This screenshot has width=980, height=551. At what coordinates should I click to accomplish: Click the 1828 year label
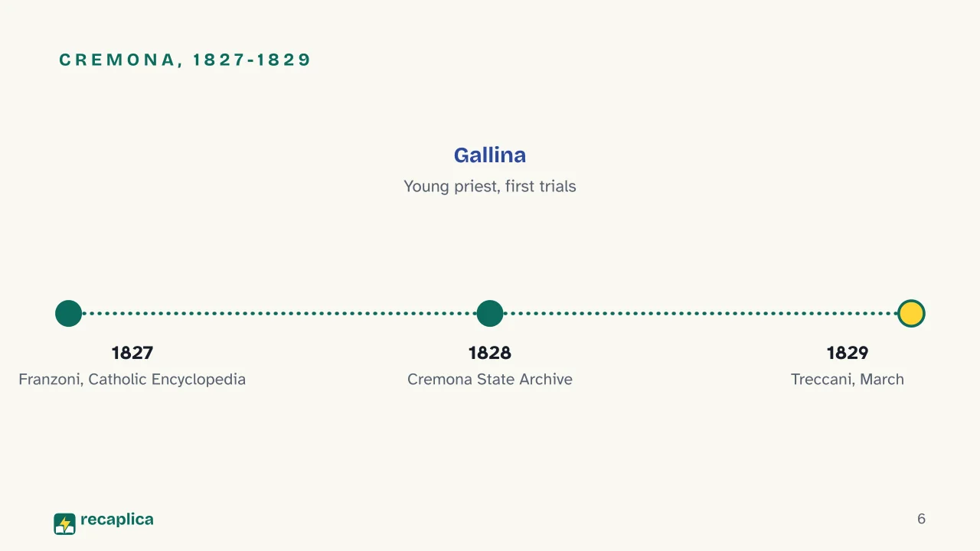(x=490, y=353)
